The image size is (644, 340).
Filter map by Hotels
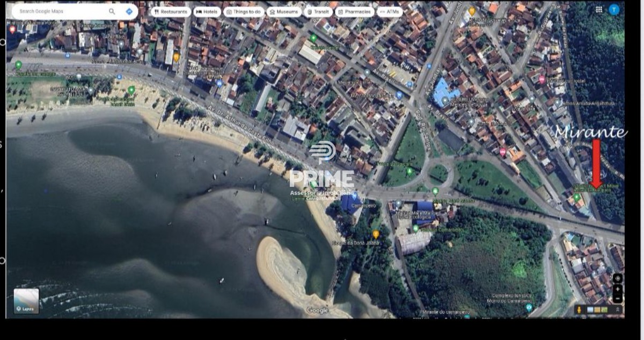tap(207, 12)
